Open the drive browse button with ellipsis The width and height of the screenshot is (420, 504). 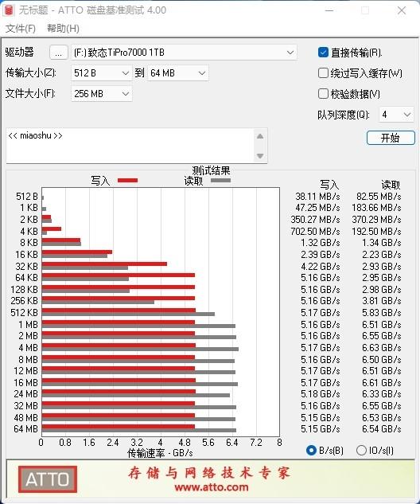point(58,53)
